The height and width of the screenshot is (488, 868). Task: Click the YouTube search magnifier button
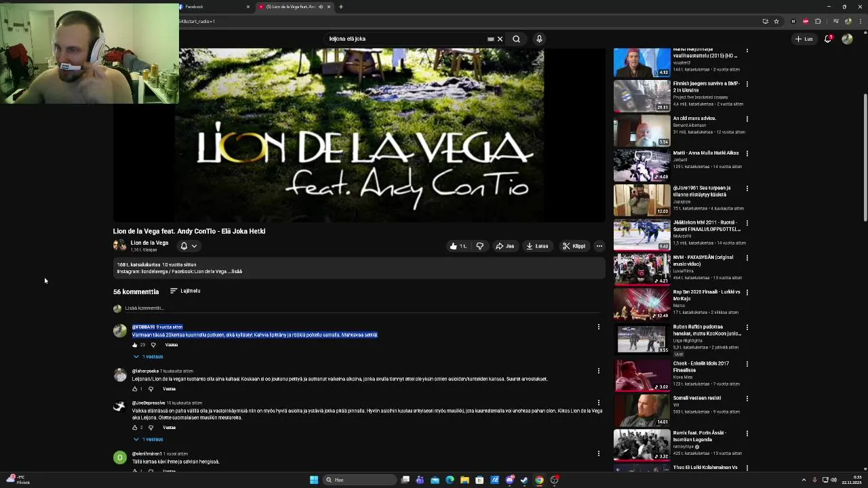(x=516, y=39)
